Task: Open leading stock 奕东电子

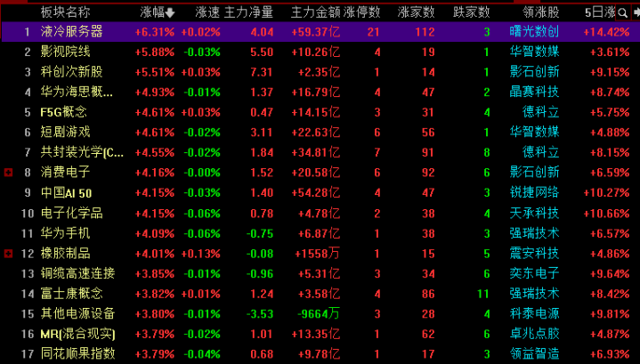Action: [534, 273]
